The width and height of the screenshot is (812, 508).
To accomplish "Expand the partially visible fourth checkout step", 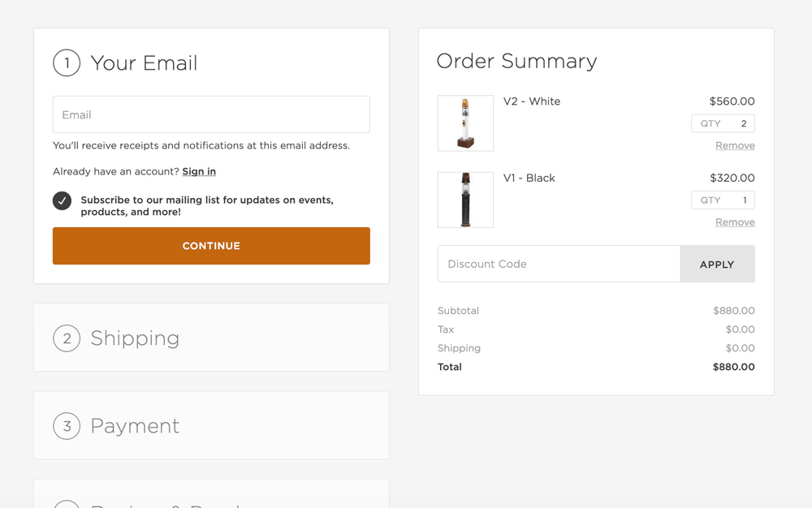I will 211,494.
